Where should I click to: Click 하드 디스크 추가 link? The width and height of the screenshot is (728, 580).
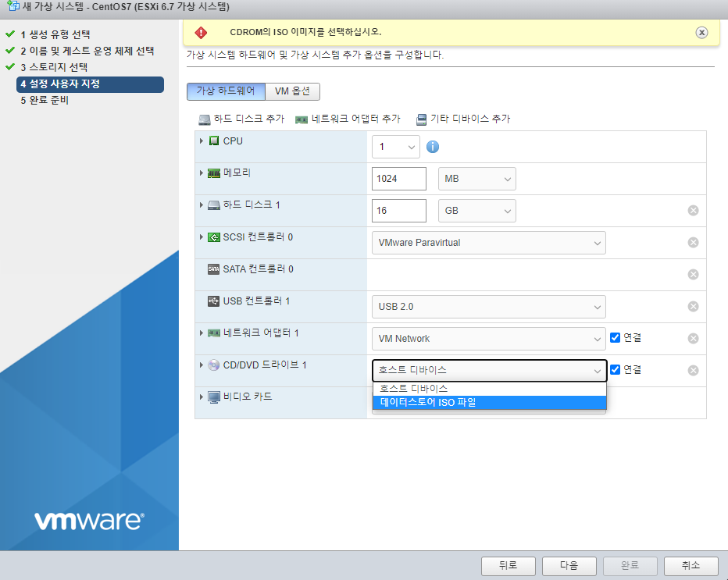[x=249, y=119]
